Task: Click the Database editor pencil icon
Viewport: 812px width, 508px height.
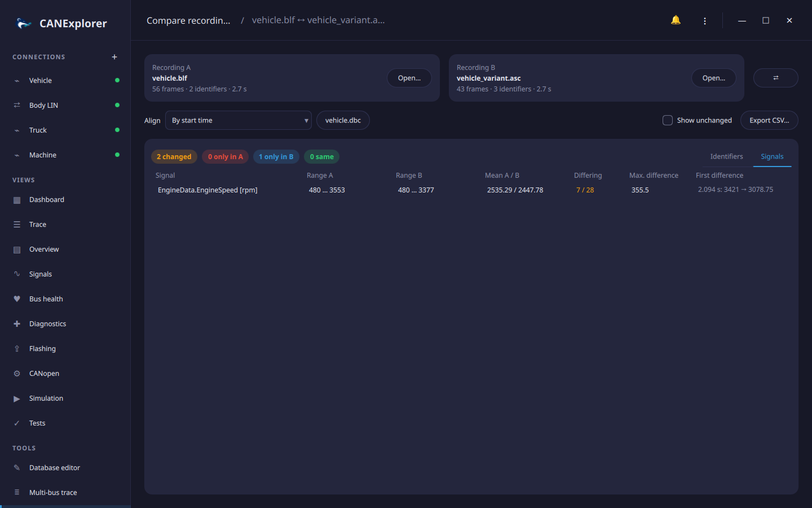Action: (x=17, y=468)
